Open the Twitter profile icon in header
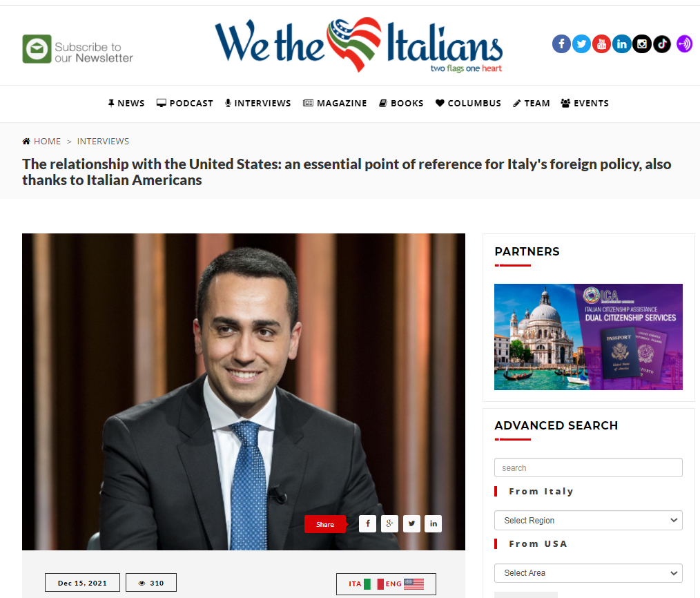The image size is (700, 598). 581,44
